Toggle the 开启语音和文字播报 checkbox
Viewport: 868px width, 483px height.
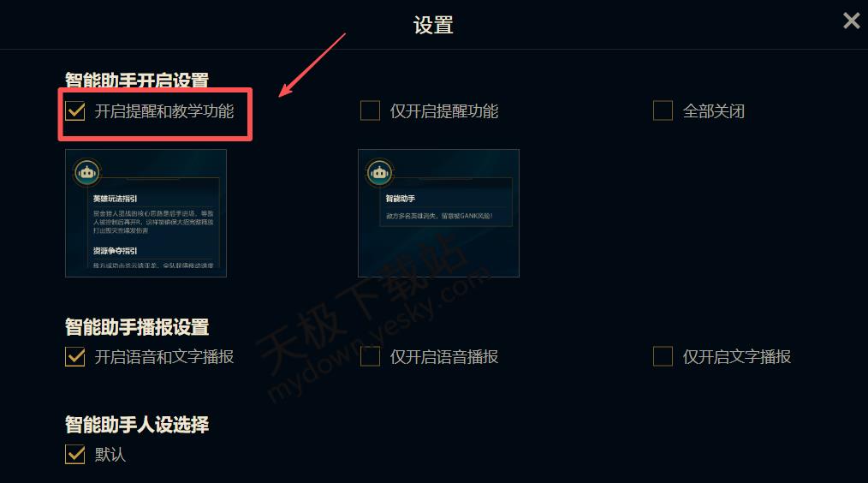point(74,357)
